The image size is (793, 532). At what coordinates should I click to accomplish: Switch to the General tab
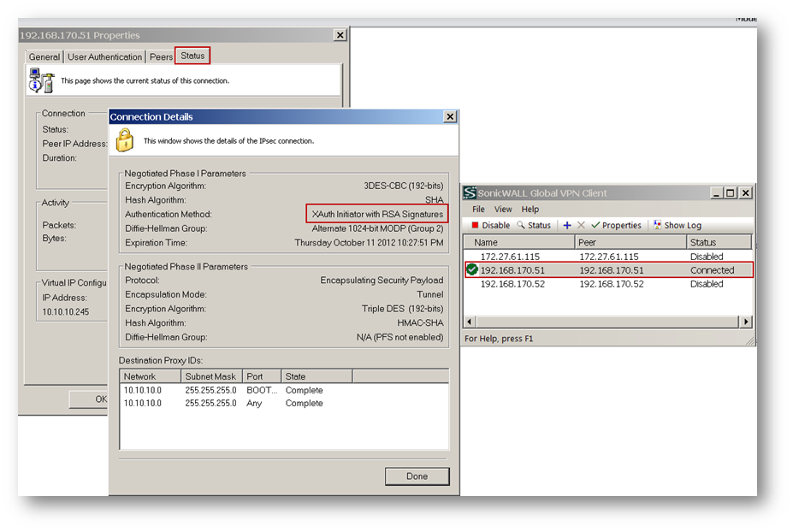(44, 56)
